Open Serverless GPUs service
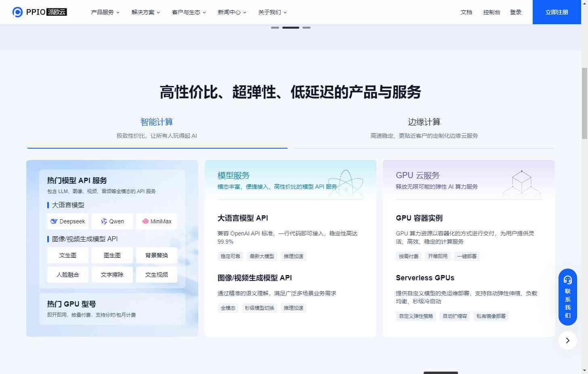 coord(425,278)
